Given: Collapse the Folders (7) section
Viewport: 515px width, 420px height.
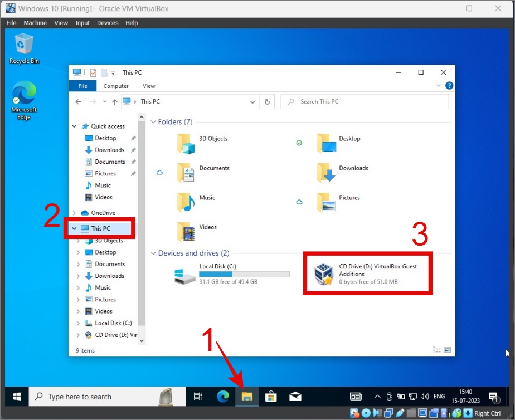Looking at the screenshot, I should [x=154, y=121].
